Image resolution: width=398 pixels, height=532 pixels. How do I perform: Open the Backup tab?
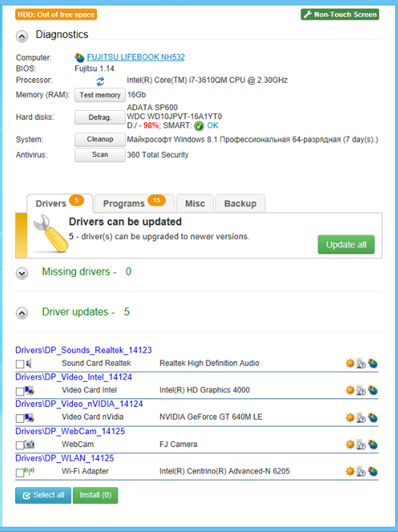240,203
